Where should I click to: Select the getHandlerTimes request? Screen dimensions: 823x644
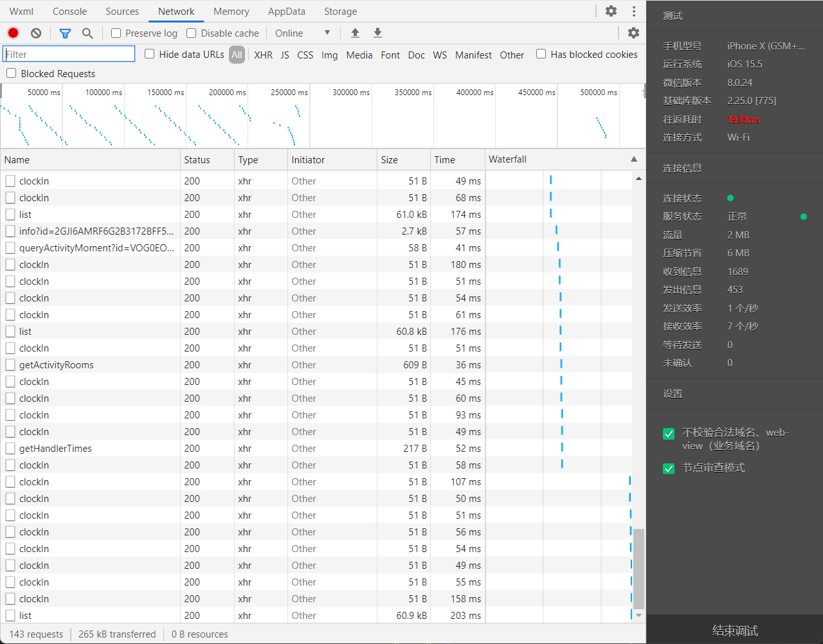[x=316, y=449]
